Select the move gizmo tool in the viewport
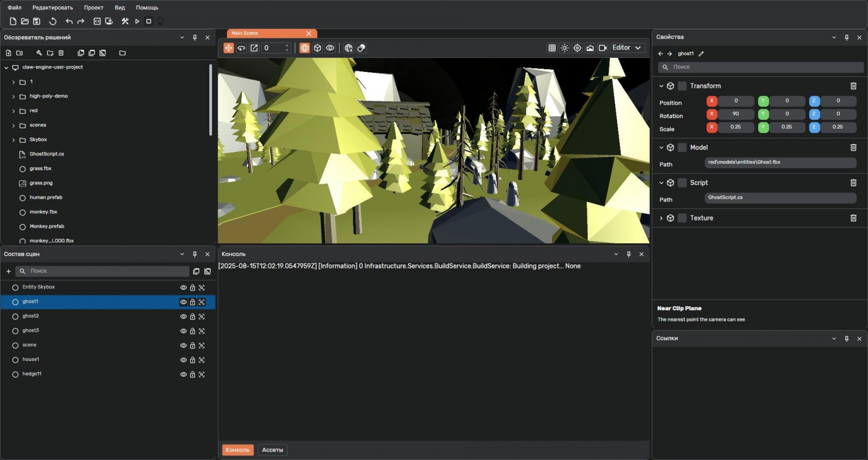The width and height of the screenshot is (868, 460). [x=228, y=48]
